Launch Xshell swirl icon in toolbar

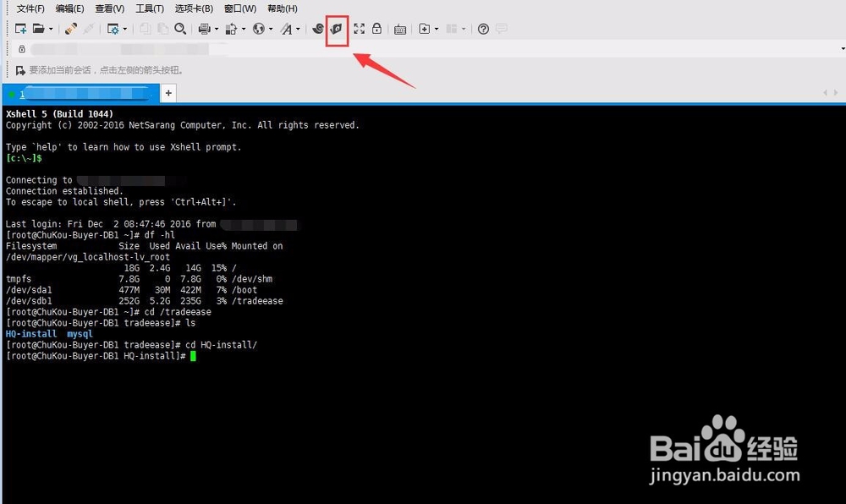pyautogui.click(x=318, y=29)
